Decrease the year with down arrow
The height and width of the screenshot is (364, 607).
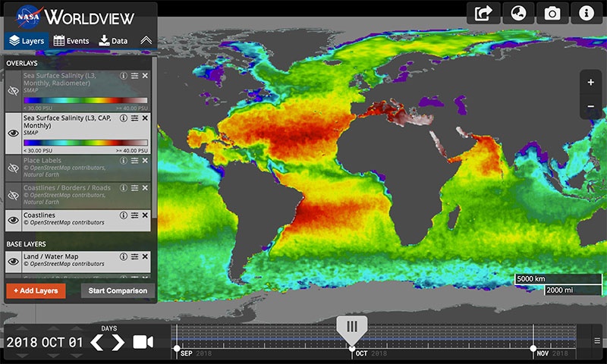click(x=22, y=355)
